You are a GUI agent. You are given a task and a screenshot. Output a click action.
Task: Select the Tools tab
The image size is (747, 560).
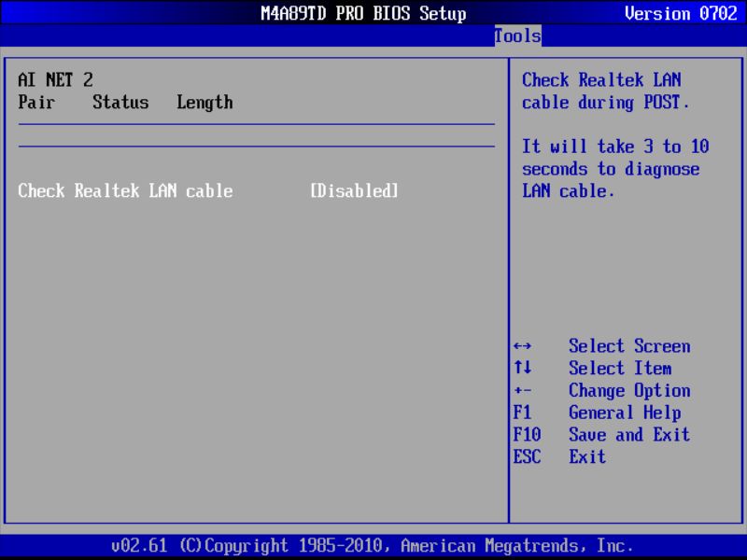[517, 35]
